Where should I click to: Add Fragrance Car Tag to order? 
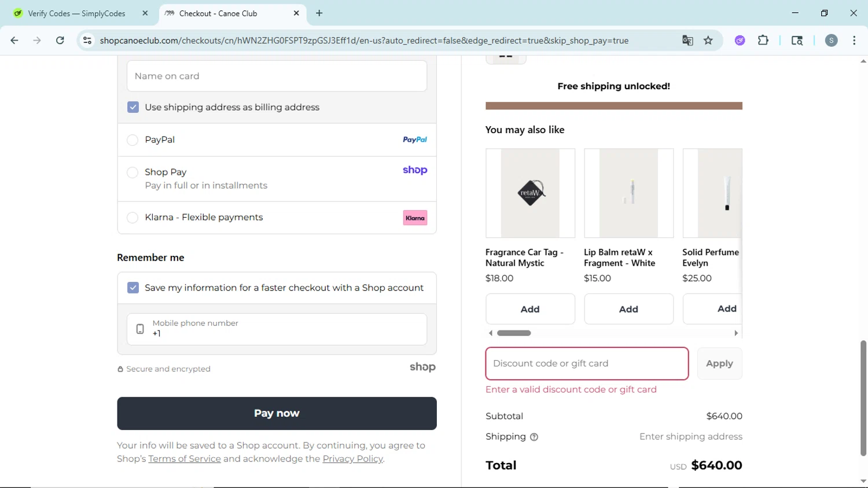pos(530,309)
